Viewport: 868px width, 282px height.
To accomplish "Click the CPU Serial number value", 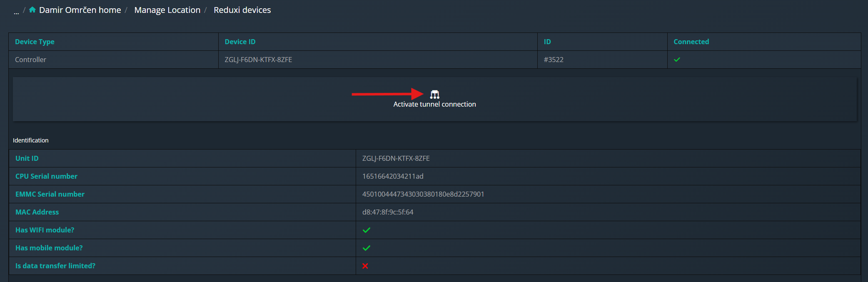I will coord(393,176).
